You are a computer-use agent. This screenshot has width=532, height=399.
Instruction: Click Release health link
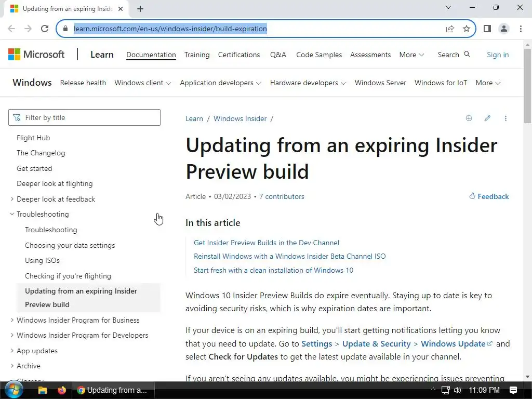[83, 83]
